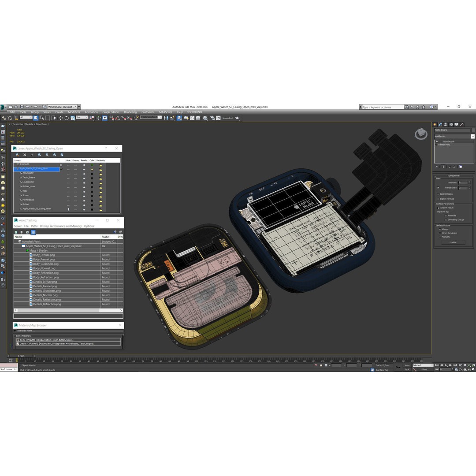Open the Material Editor icon
This screenshot has width=476, height=476.
[x=205, y=118]
